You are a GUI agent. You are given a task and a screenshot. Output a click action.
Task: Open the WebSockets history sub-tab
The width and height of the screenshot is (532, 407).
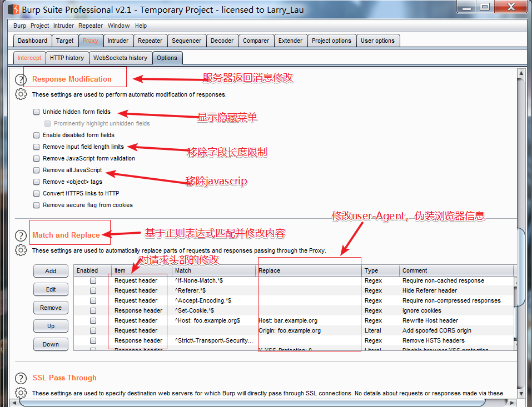tap(121, 58)
